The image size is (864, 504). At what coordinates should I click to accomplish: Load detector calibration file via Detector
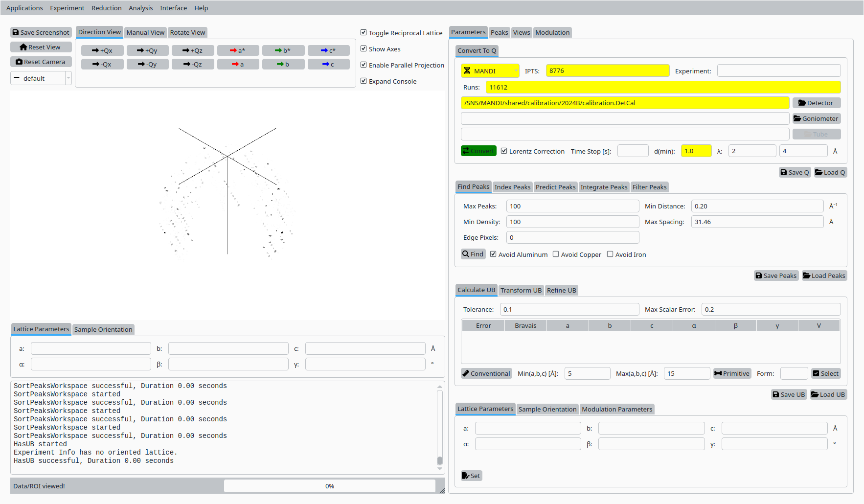point(816,103)
